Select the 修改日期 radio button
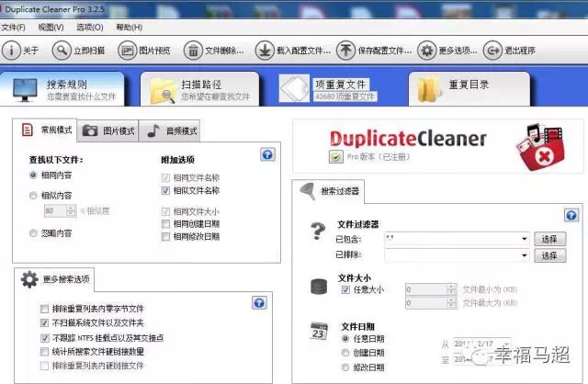This screenshot has height=384, width=588. pos(345,367)
